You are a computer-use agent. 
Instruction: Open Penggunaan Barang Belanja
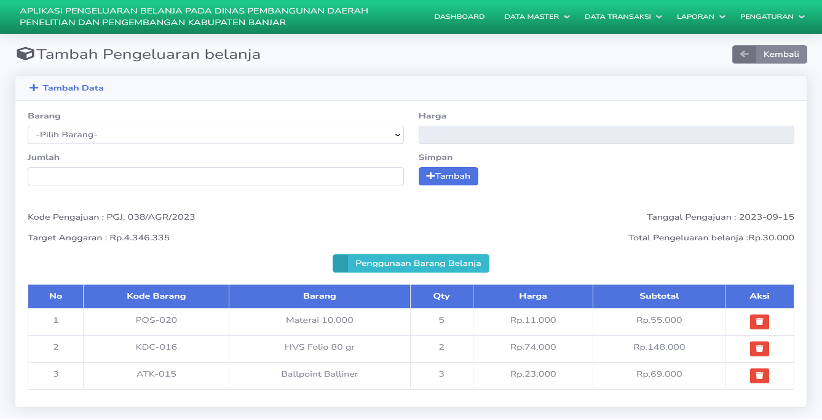411,263
